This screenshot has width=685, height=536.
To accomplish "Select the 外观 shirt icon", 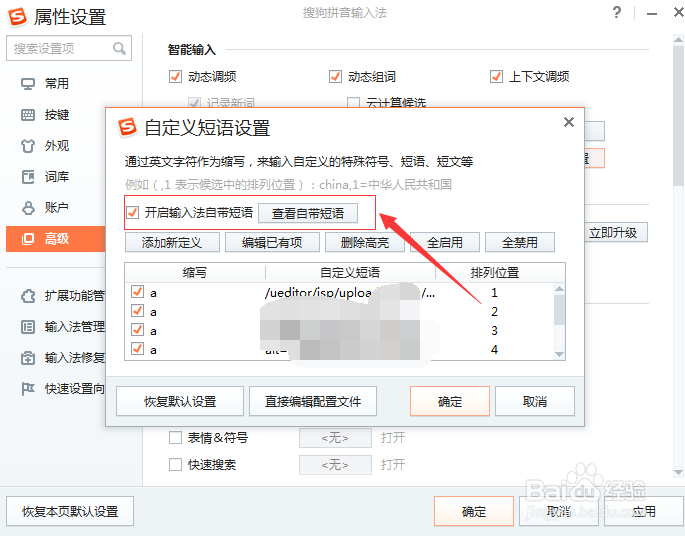I will 28,146.
